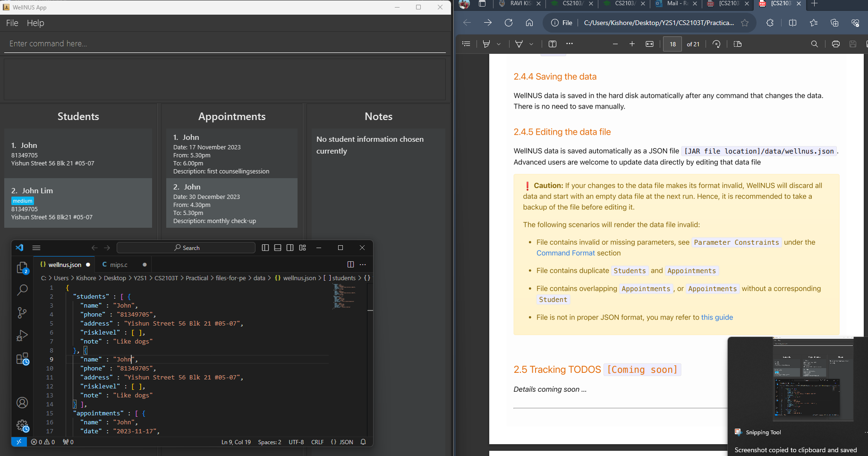Select the 'data' breadcrumb folder in VS Code
Screen dimensions: 868x456
tap(259, 278)
